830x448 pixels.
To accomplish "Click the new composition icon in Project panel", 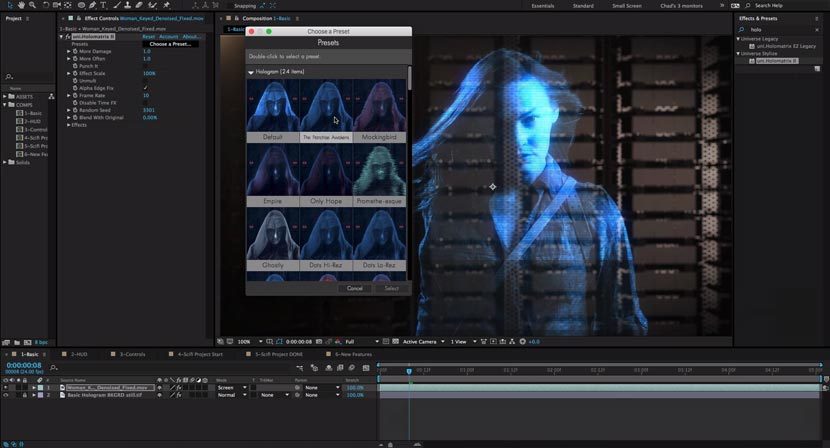I will click(27, 343).
